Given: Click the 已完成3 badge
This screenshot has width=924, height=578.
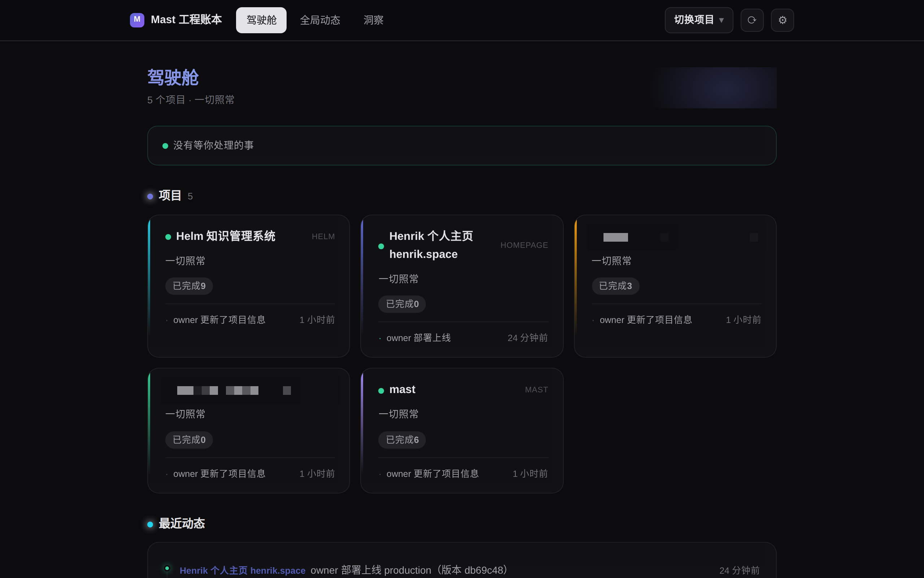Looking at the screenshot, I should (x=615, y=286).
